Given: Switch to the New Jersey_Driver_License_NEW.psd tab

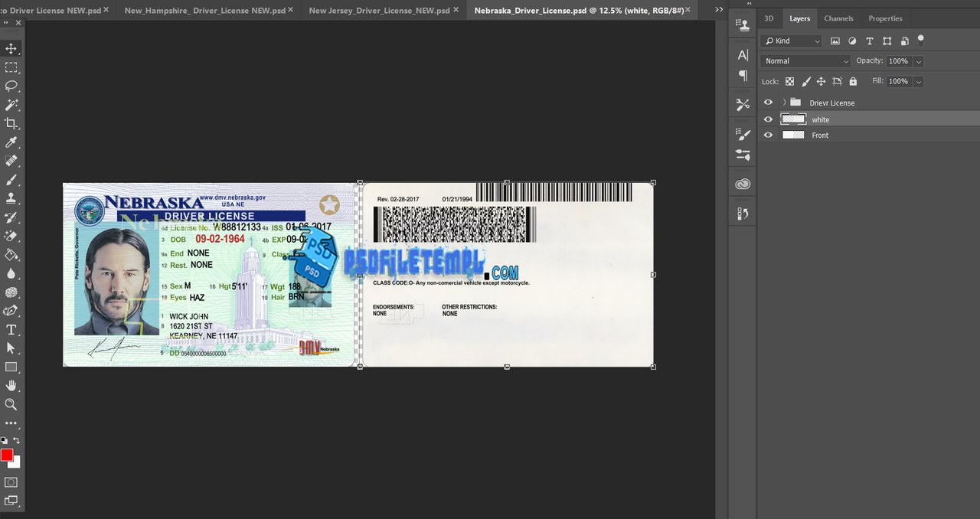Looking at the screenshot, I should tap(379, 11).
